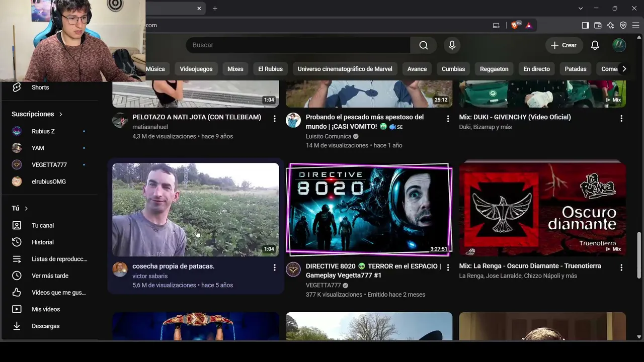Open Mis vídeos in the sidebar
The width and height of the screenshot is (644, 362).
click(46, 309)
